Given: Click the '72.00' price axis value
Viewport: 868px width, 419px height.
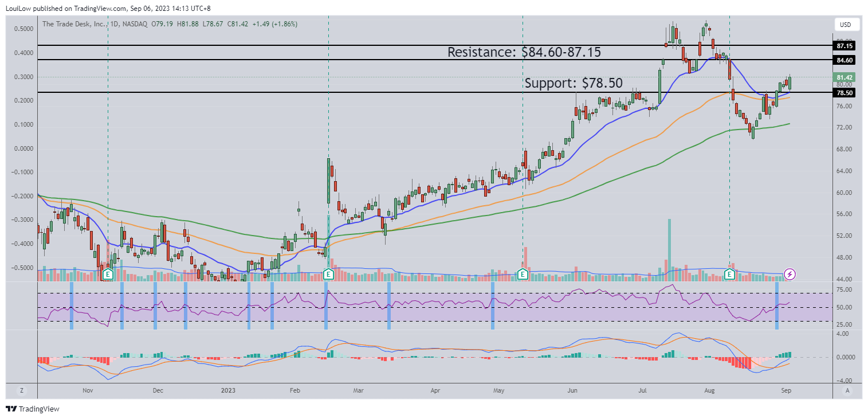Looking at the screenshot, I should point(845,128).
